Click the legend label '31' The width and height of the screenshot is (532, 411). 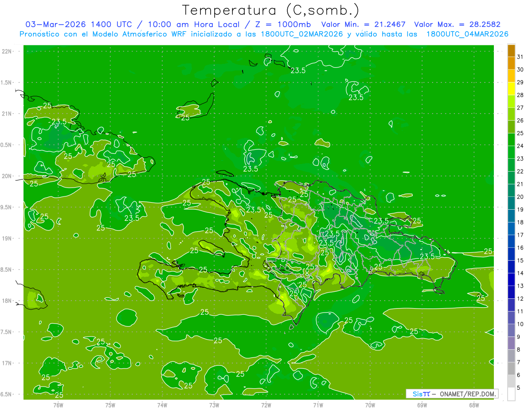pyautogui.click(x=520, y=56)
